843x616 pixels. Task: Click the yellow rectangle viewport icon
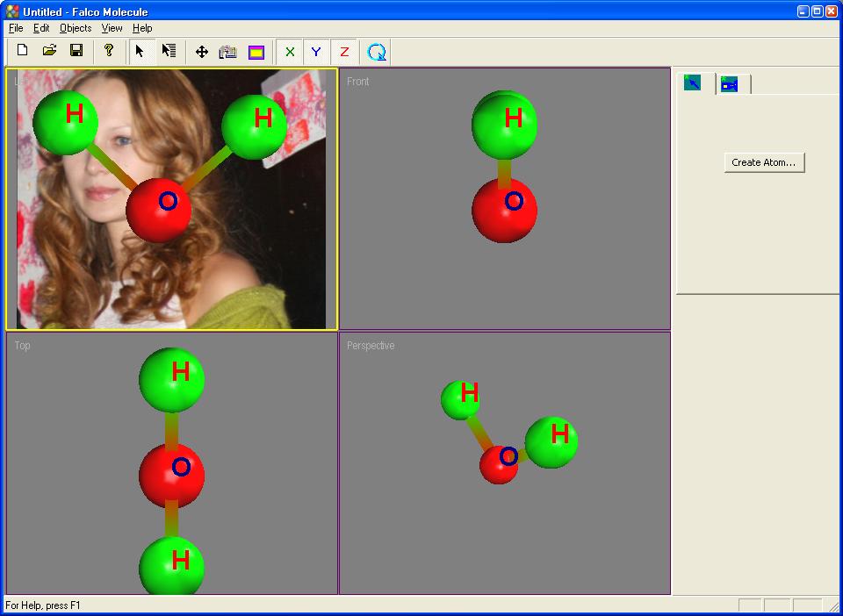tap(256, 52)
